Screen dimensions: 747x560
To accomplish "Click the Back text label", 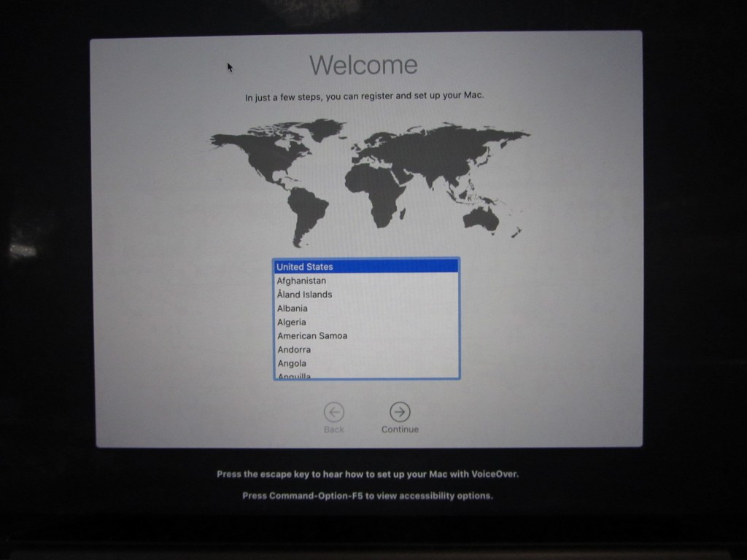I will [x=334, y=429].
